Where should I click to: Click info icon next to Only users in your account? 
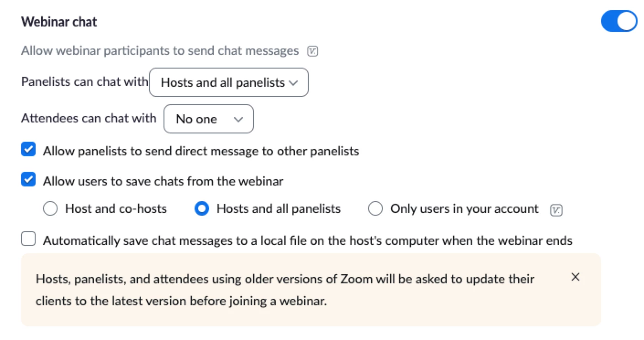pyautogui.click(x=556, y=210)
